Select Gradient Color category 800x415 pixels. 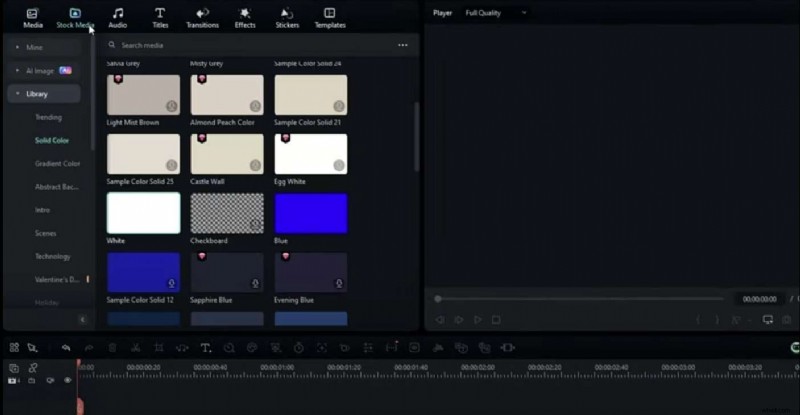[x=57, y=164]
